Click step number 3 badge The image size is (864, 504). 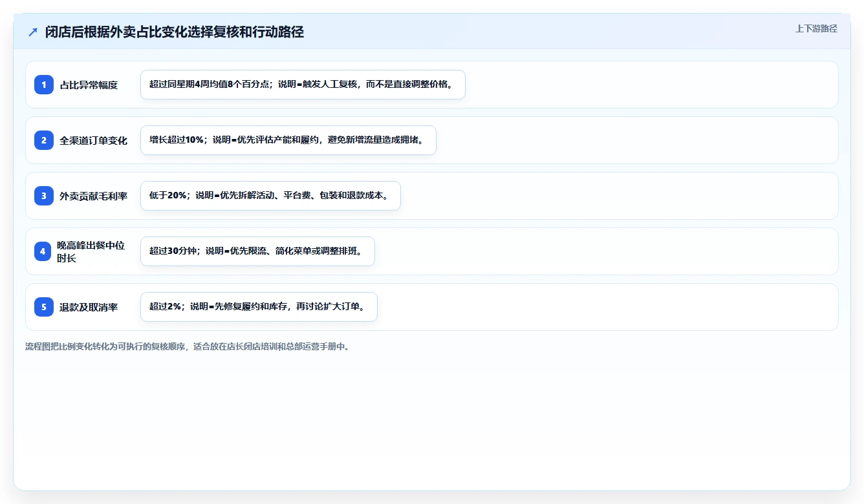[x=44, y=196]
